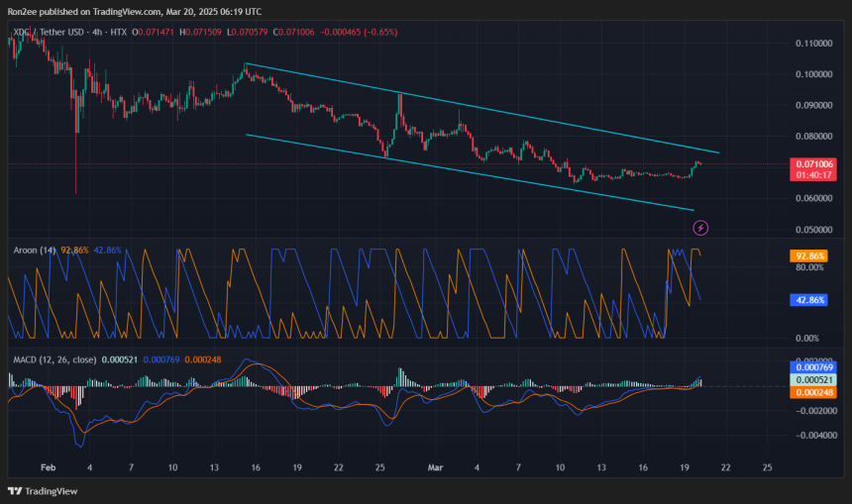Click the 0.100000 price axis level

pyautogui.click(x=813, y=74)
